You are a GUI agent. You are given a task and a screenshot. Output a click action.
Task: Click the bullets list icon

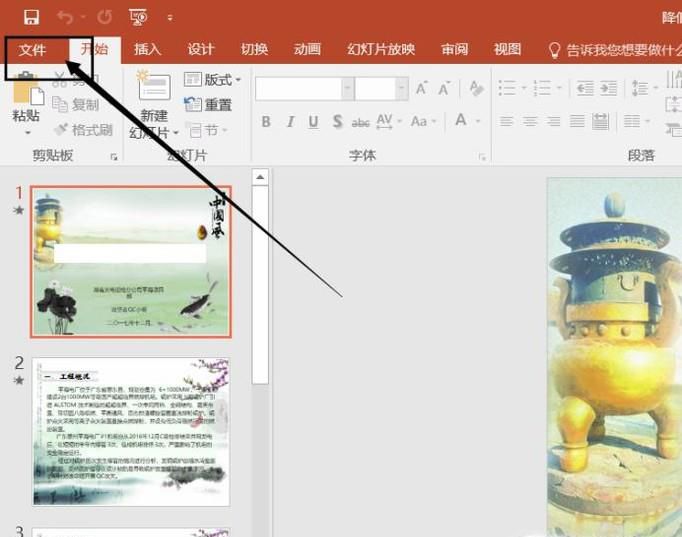tap(507, 88)
